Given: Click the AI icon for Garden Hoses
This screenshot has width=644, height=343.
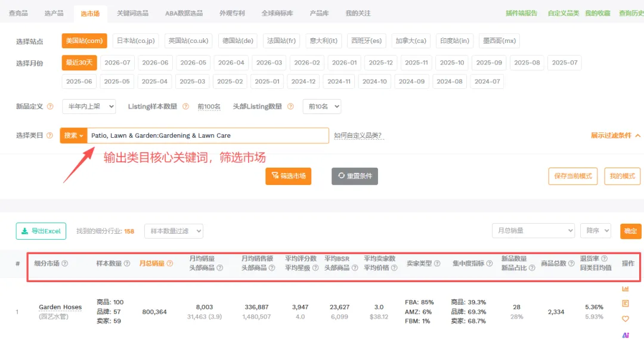Looking at the screenshot, I should [625, 335].
